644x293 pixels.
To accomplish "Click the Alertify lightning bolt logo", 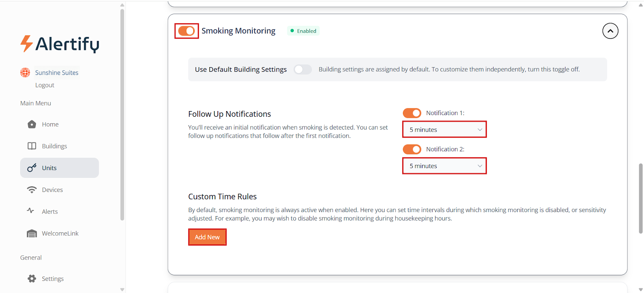I will pyautogui.click(x=26, y=43).
